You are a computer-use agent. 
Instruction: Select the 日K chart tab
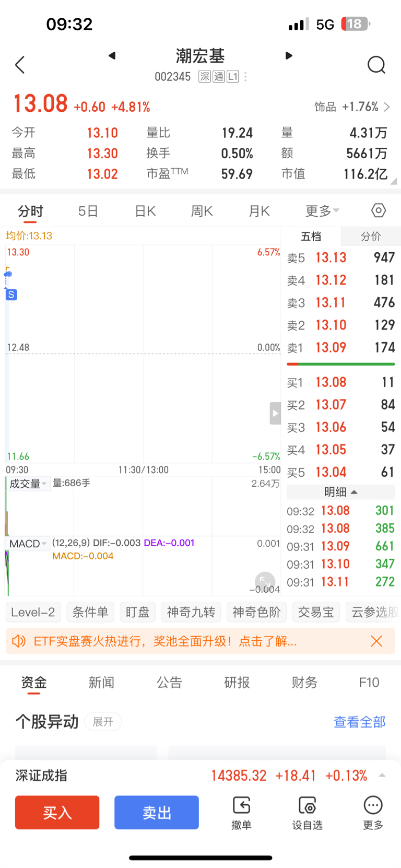145,211
